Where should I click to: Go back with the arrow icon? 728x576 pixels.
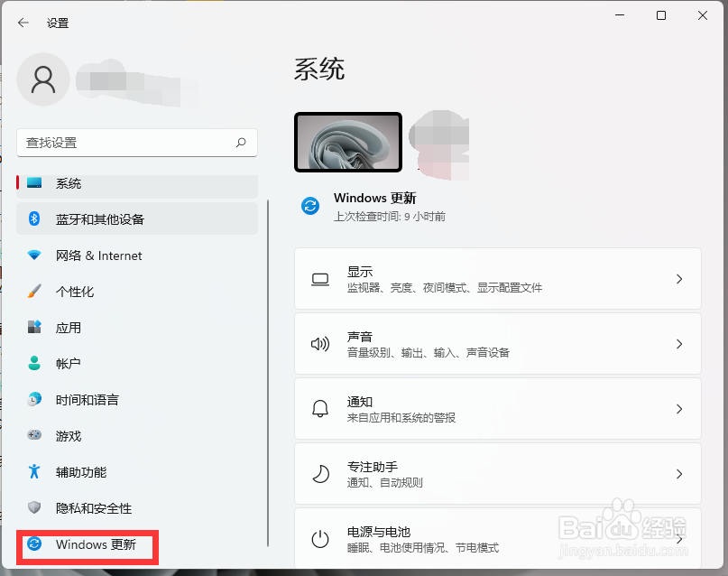click(23, 23)
